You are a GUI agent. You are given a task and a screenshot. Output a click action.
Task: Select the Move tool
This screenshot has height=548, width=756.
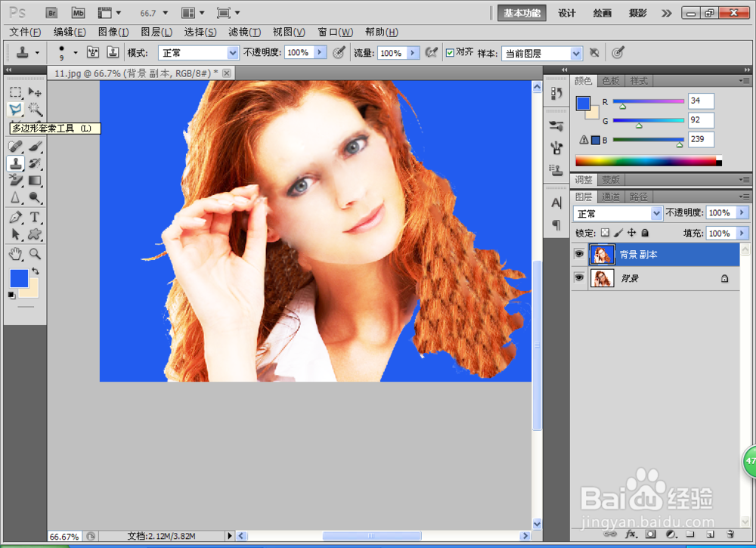(x=34, y=91)
